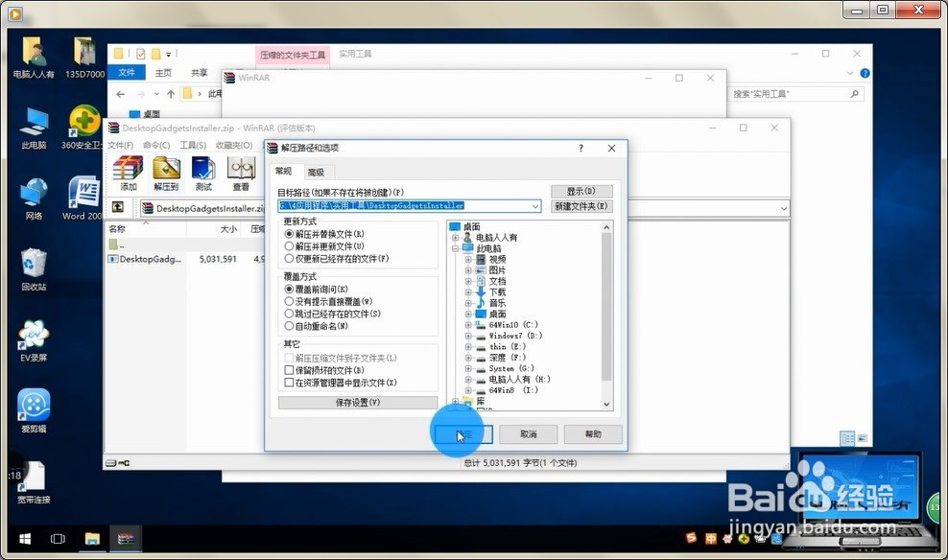
Task: Click the Sogou input method tray icon
Action: (x=691, y=538)
